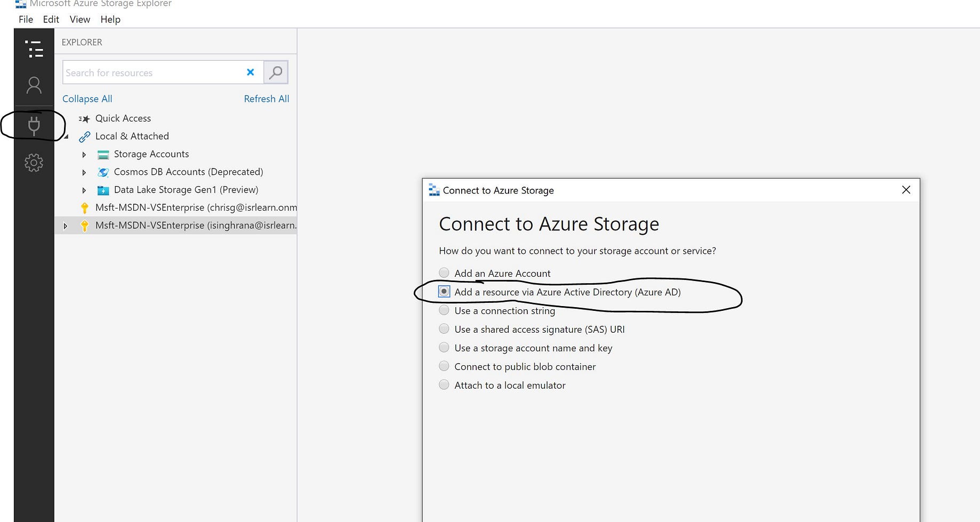This screenshot has width=980, height=522.
Task: Select the Explorer list icon in the sidebar
Action: [x=34, y=49]
